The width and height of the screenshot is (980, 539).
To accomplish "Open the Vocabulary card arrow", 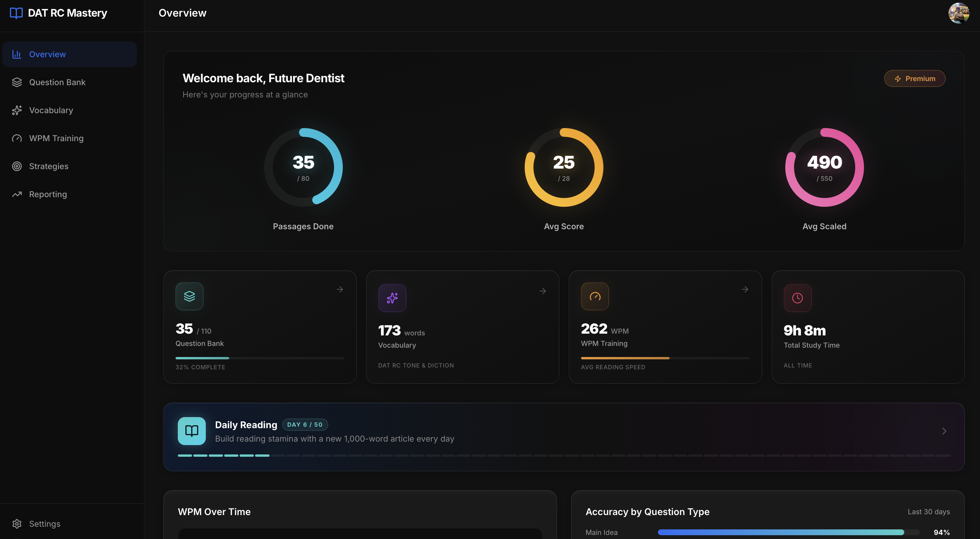I will pyautogui.click(x=542, y=291).
